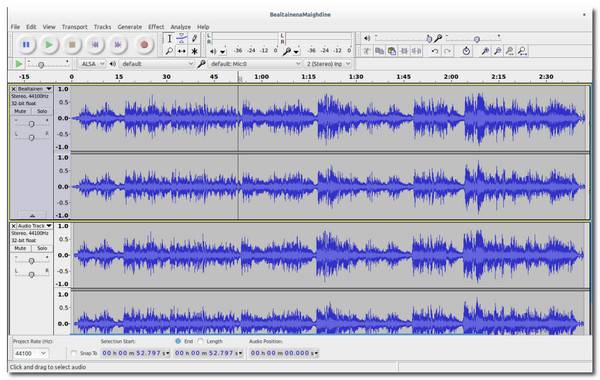This screenshot has width=600, height=380.
Task: Click the Undo arrow icon
Action: (435, 51)
